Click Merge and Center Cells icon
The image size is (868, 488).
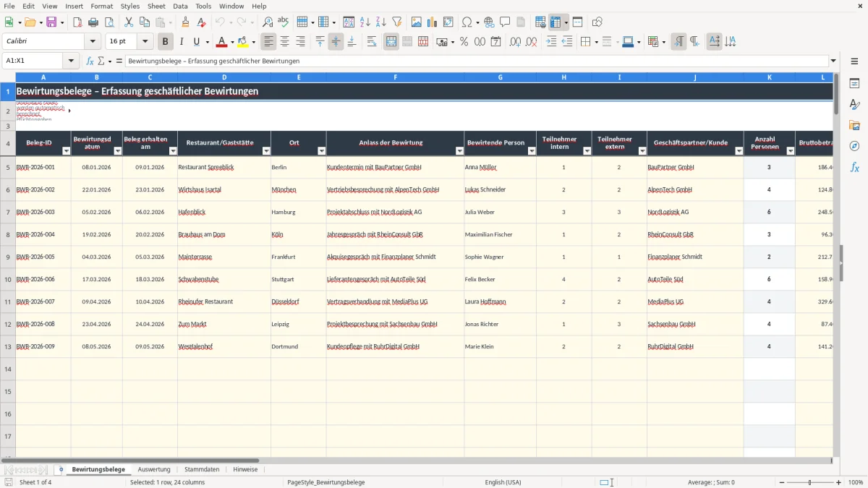[391, 42]
